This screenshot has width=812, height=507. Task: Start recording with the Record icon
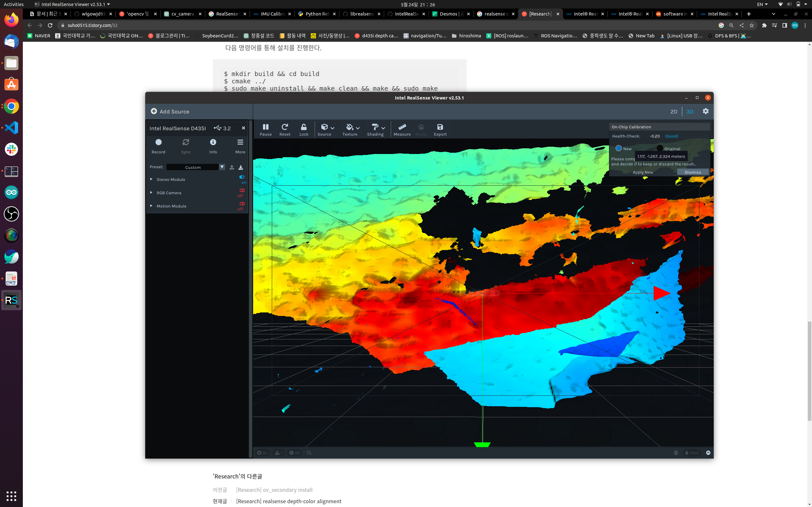pyautogui.click(x=158, y=143)
